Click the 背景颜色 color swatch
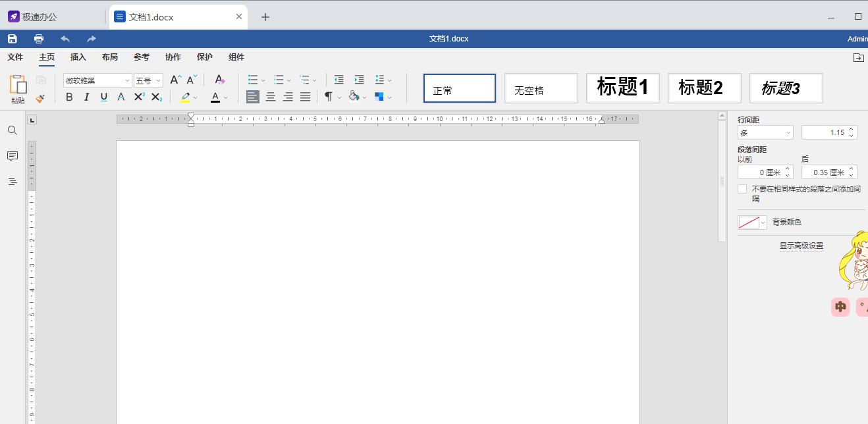 pos(747,222)
